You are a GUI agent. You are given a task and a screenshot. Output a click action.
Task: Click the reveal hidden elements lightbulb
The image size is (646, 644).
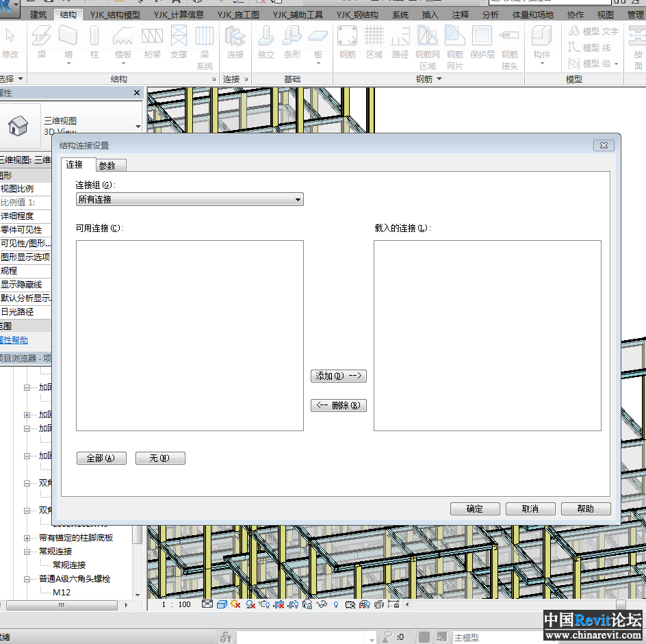click(x=336, y=604)
